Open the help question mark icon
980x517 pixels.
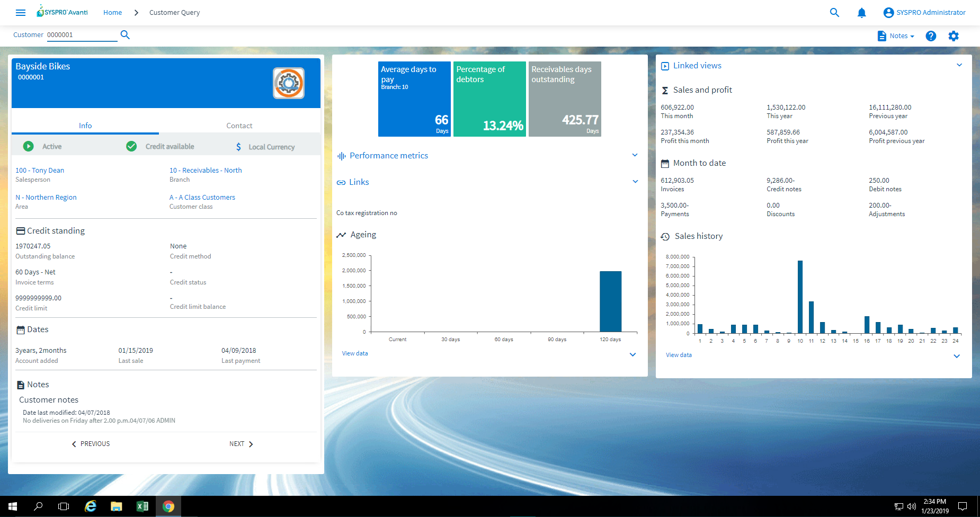tap(931, 36)
